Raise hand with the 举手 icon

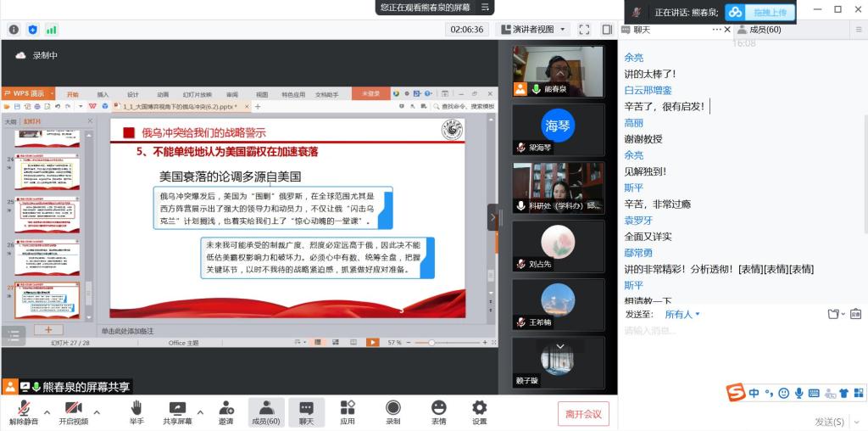136,412
